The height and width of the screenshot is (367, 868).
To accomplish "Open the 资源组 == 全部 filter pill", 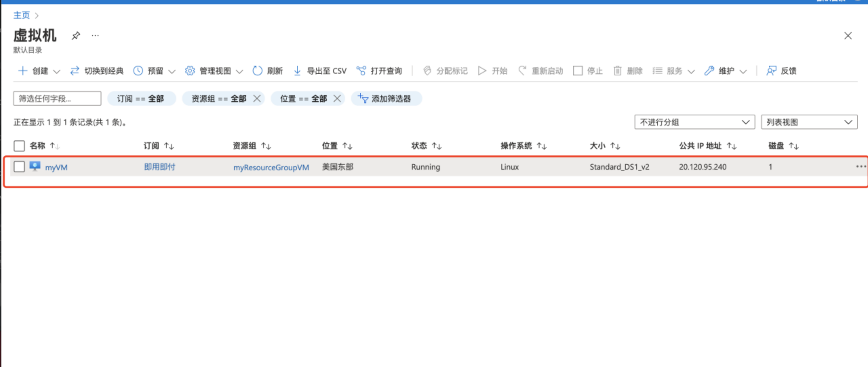I will (219, 99).
